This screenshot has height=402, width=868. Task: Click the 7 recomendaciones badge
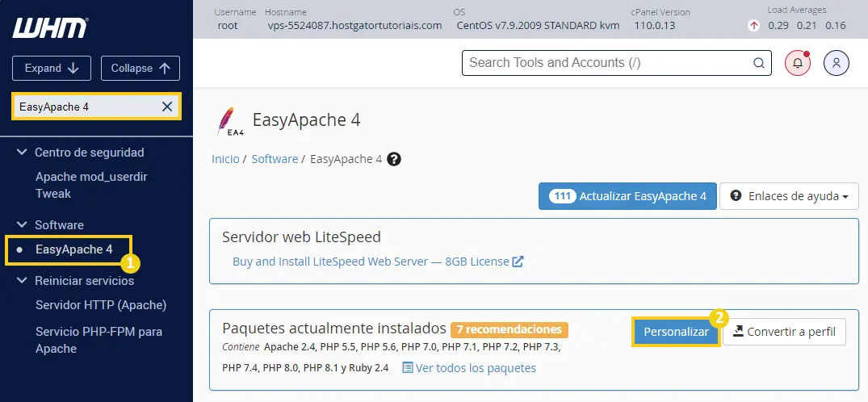pyautogui.click(x=509, y=330)
